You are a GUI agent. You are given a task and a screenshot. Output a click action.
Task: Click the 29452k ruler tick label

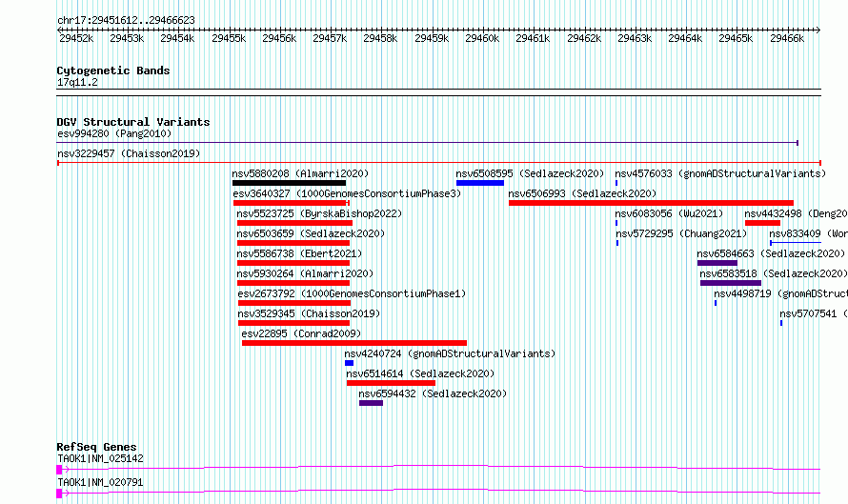click(76, 39)
